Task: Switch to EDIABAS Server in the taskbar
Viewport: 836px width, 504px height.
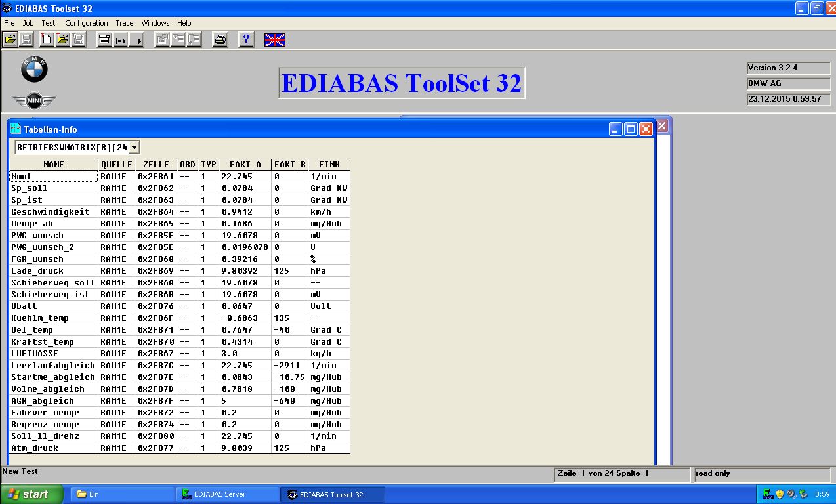Action: 227,494
